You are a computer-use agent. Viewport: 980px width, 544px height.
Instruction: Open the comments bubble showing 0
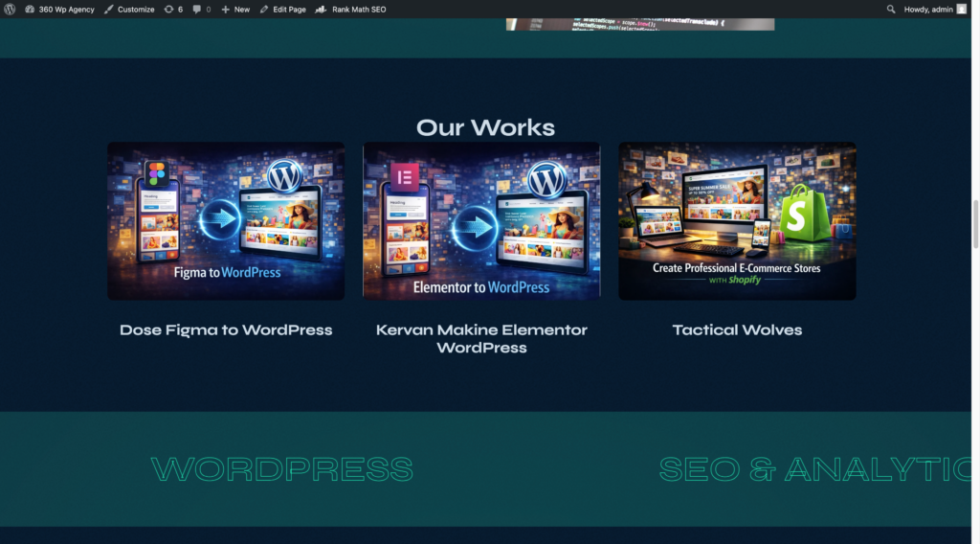pos(201,10)
